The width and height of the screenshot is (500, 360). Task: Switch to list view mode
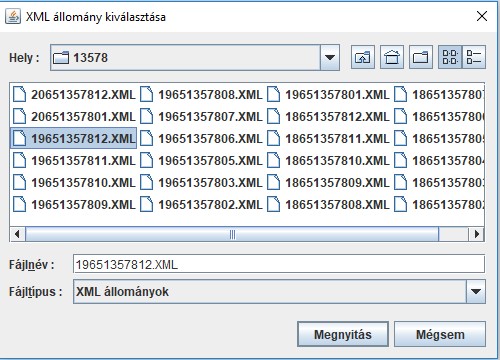[x=450, y=57]
